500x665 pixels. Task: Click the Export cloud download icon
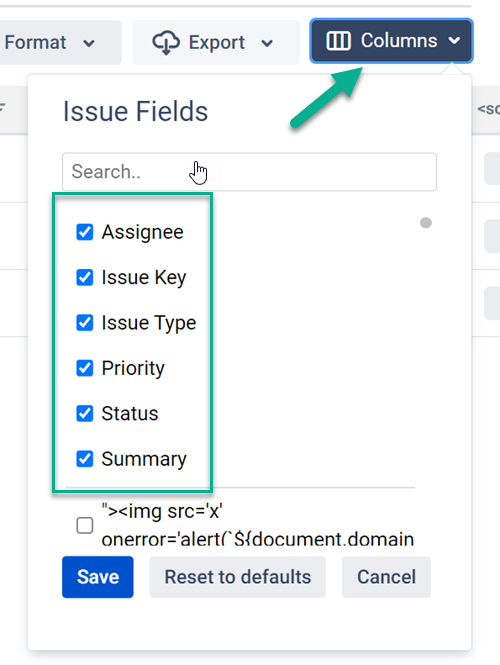[x=166, y=42]
